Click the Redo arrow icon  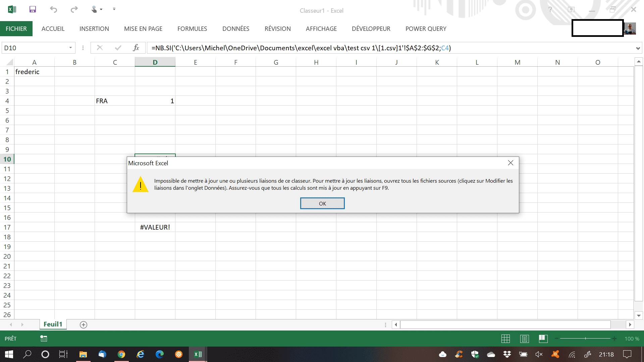(x=74, y=9)
